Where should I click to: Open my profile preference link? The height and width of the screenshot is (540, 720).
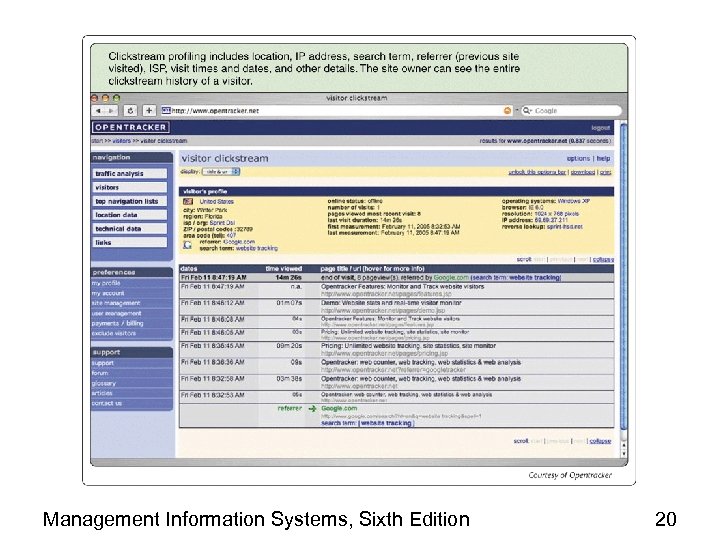(106, 283)
